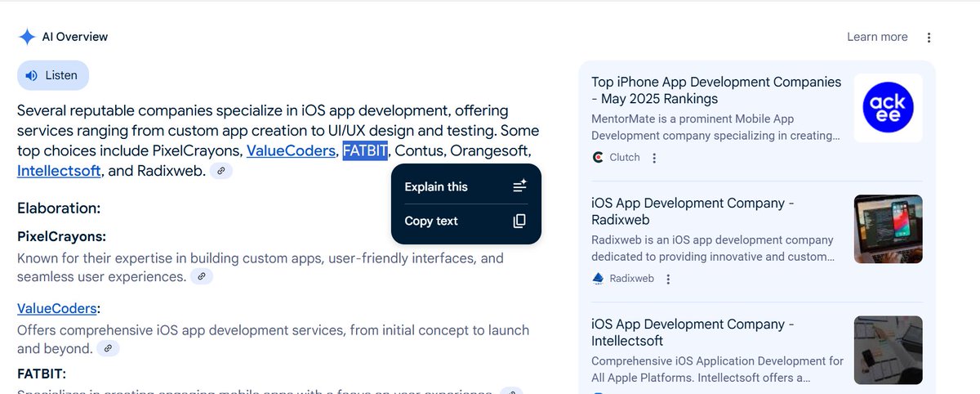
Task: Click the Copy text clipboard icon
Action: [519, 221]
